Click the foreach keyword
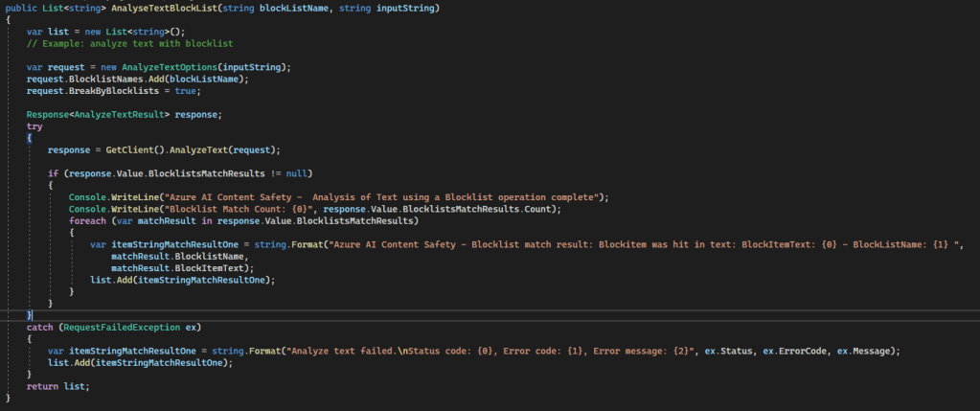Viewport: 980px width, 411px height. click(x=86, y=220)
